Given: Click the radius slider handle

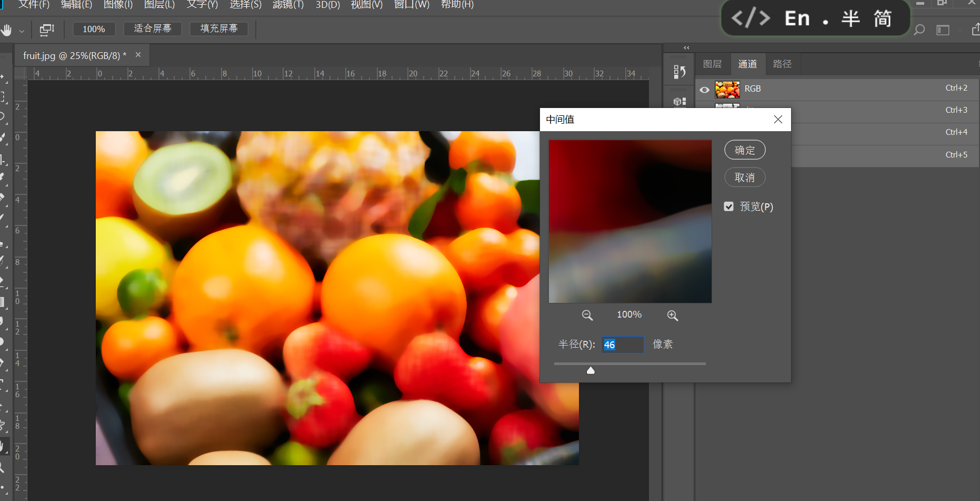Looking at the screenshot, I should click(x=591, y=370).
